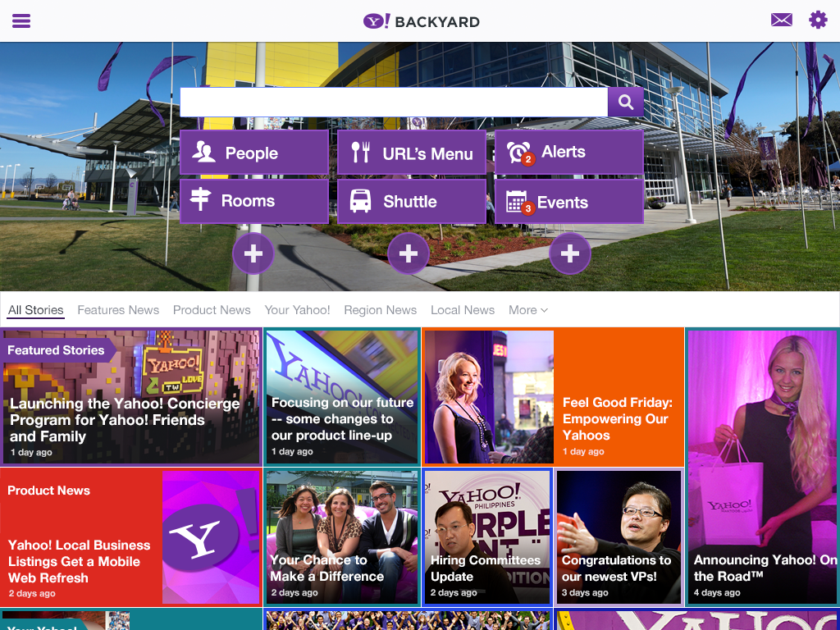Expand the More news dropdown
This screenshot has width=840, height=630.
(x=527, y=310)
